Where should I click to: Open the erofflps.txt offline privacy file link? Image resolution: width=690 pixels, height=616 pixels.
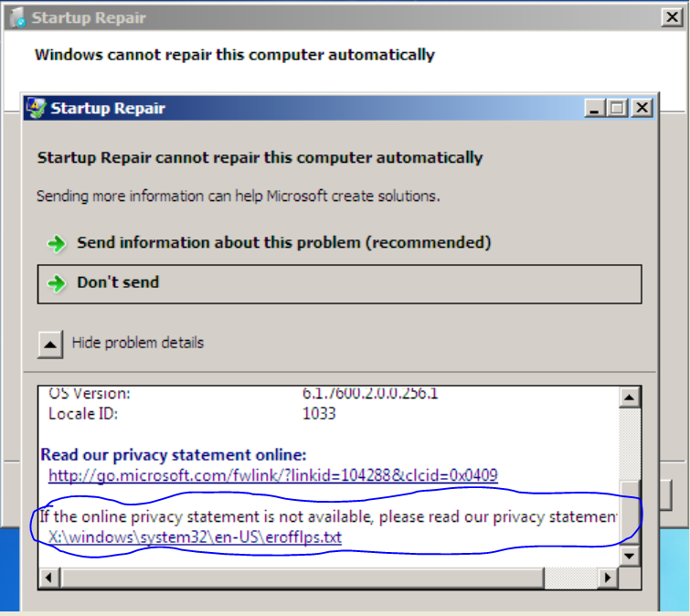click(195, 537)
